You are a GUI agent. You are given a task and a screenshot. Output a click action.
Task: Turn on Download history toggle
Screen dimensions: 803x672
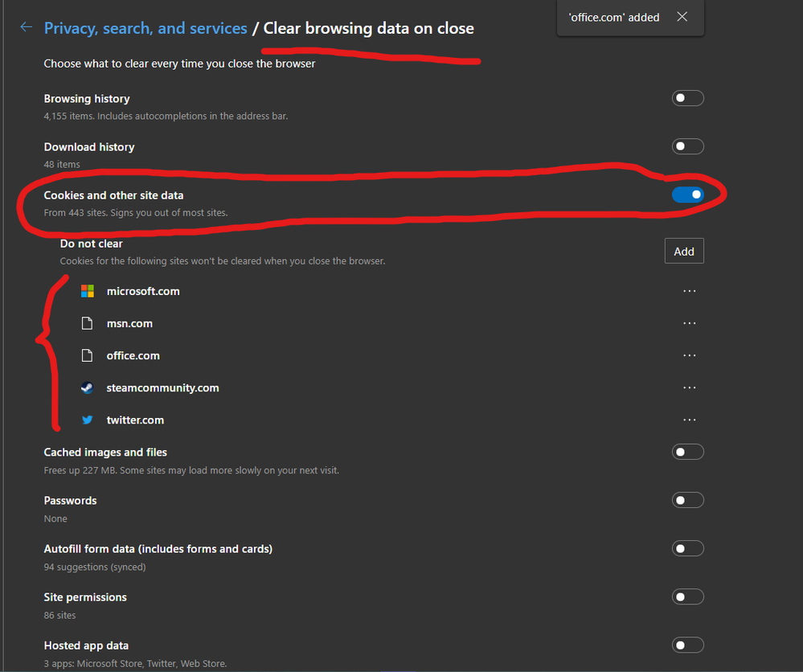click(x=687, y=146)
